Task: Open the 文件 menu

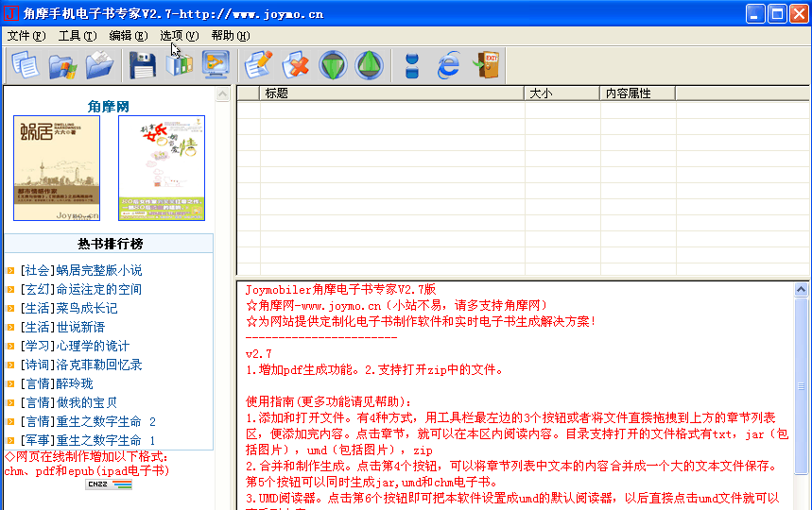Action: click(x=26, y=36)
